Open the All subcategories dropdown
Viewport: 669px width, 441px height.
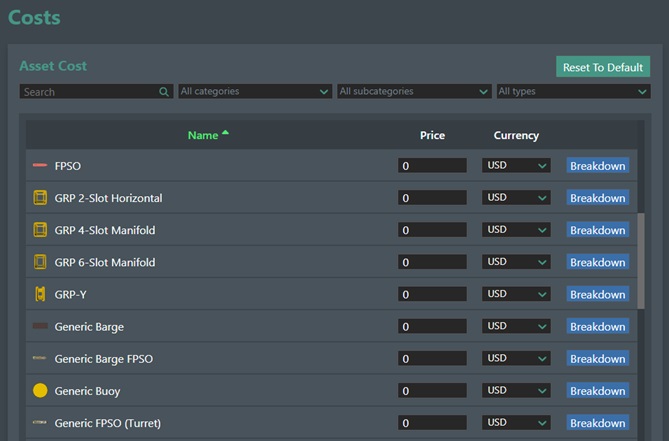414,91
